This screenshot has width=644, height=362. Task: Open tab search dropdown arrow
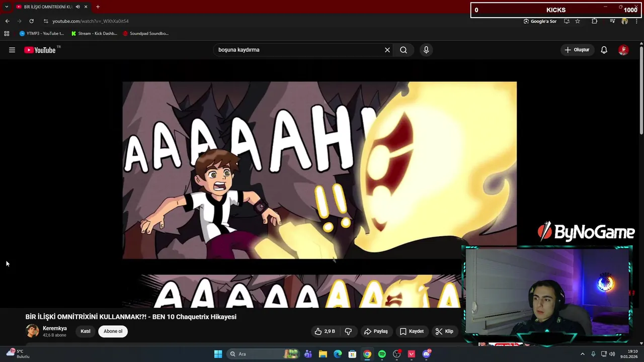(x=7, y=7)
